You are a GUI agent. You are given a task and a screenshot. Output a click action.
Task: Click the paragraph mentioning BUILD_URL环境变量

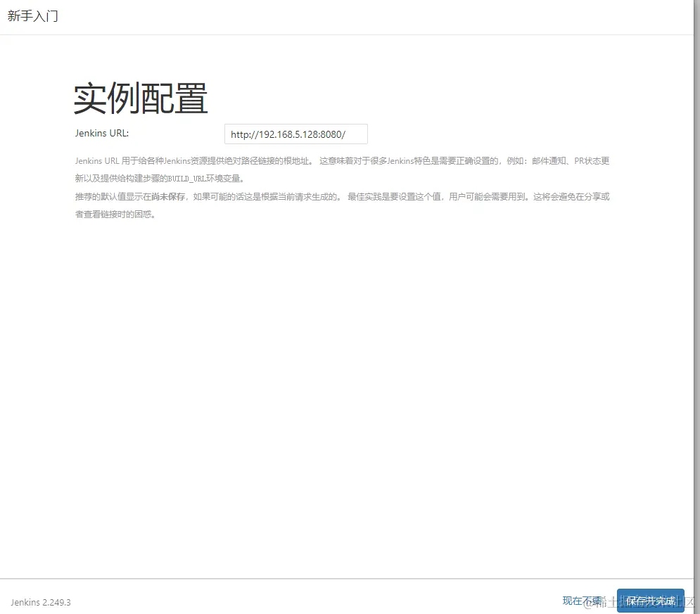click(x=342, y=170)
